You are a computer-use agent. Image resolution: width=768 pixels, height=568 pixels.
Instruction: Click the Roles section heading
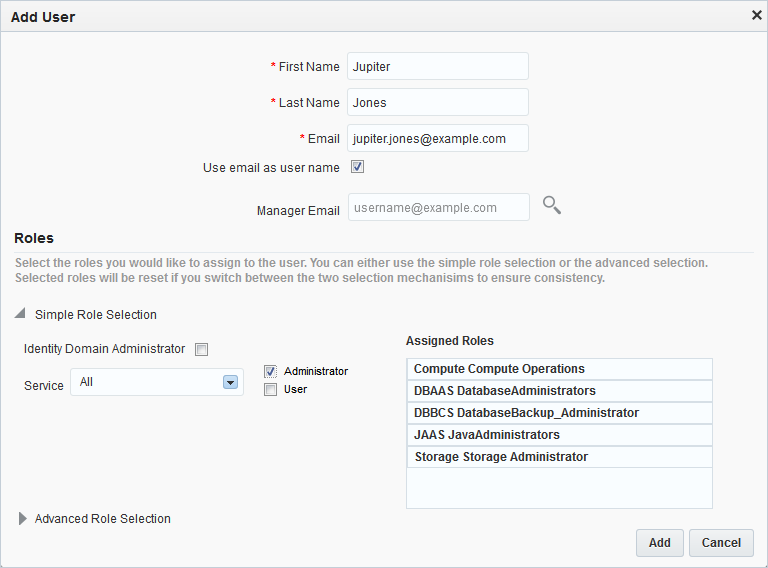tap(34, 238)
